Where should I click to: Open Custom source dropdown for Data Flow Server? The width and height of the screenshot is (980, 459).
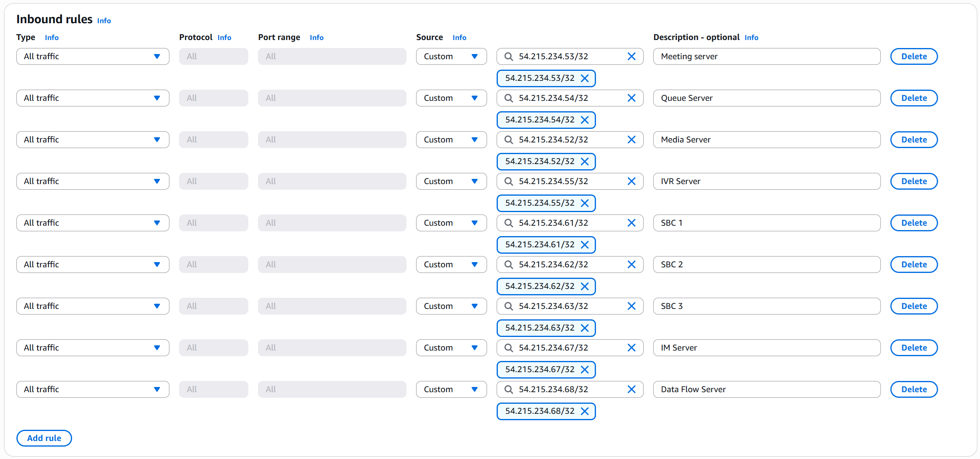(451, 389)
